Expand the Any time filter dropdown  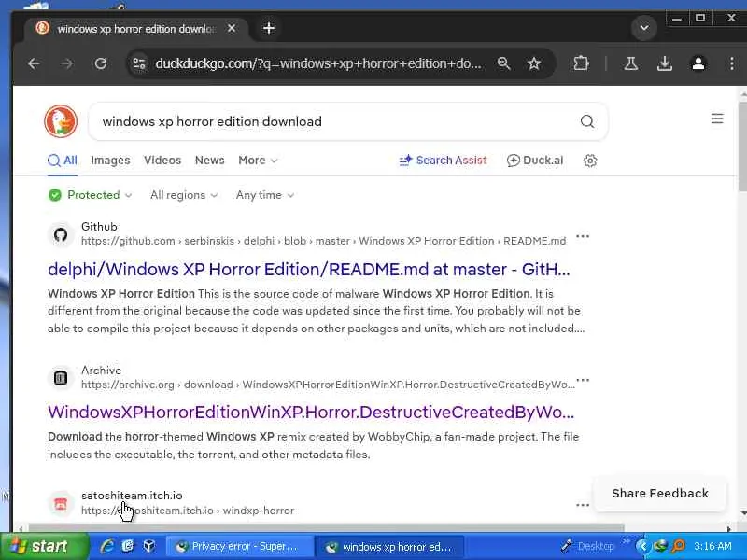[265, 195]
